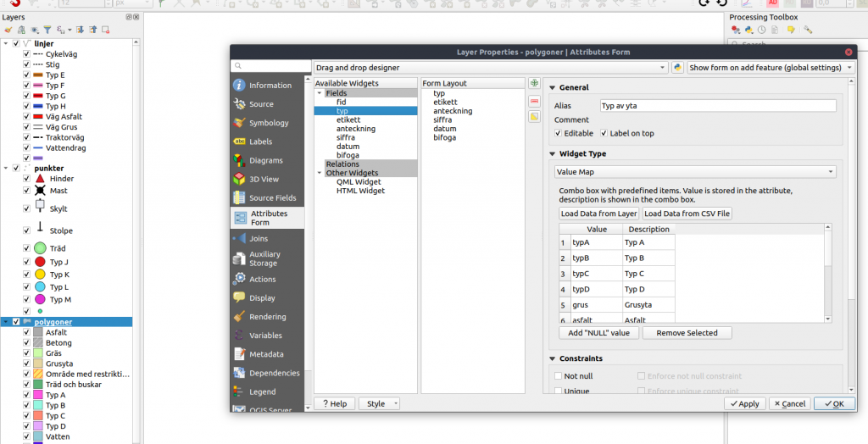Toggle the Label on top checkbox
Screen dimensions: 868x444
(x=604, y=133)
